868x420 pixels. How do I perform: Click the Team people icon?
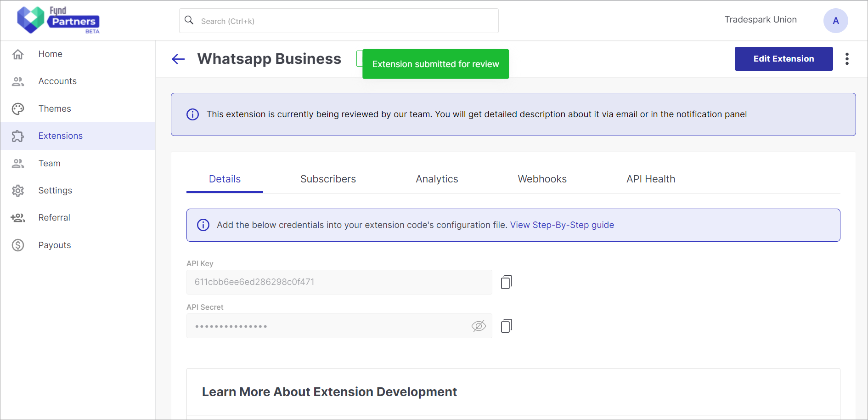click(18, 164)
